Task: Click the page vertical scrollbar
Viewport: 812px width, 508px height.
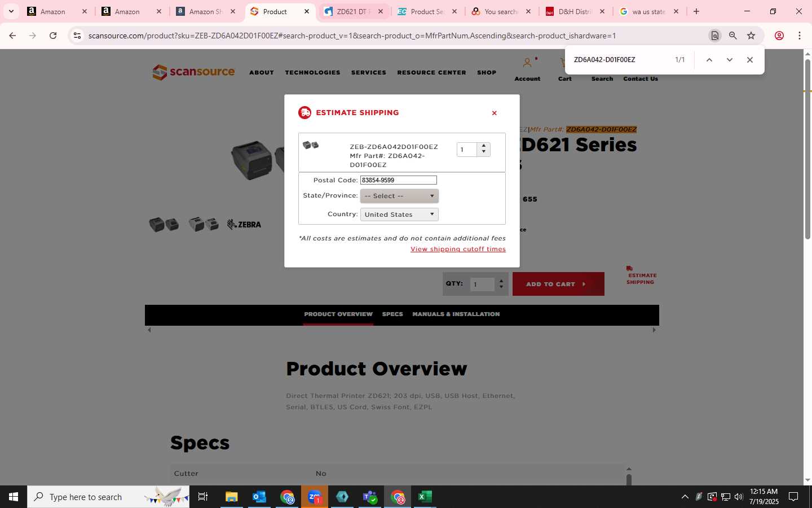Action: click(x=807, y=149)
